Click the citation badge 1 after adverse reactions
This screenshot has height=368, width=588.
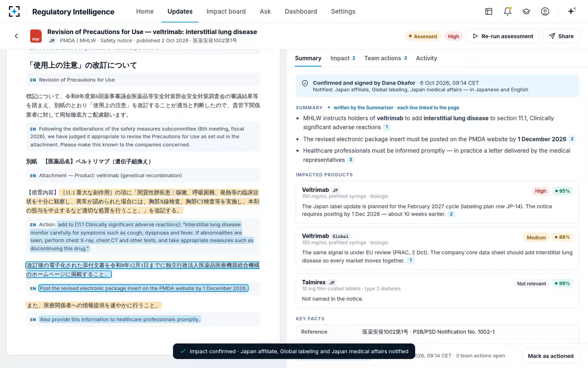click(387, 127)
